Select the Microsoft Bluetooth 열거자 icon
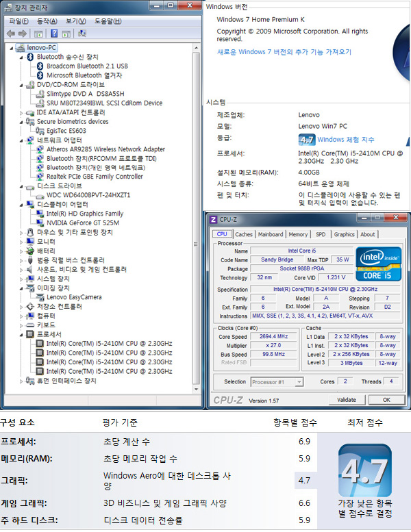 tap(40, 75)
